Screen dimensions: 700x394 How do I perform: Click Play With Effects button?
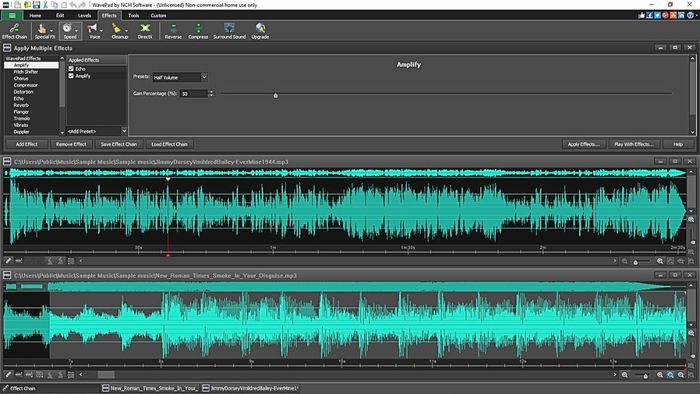(x=633, y=144)
